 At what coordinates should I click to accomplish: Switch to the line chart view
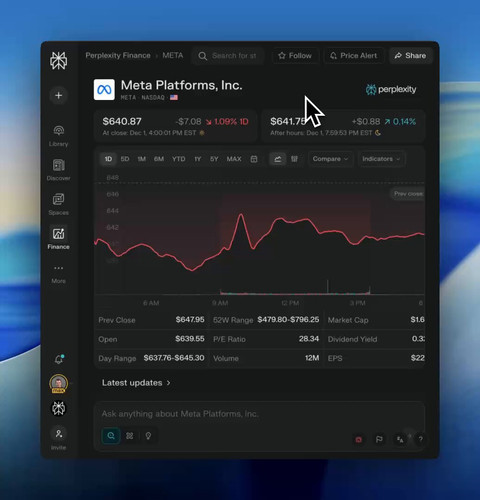pyautogui.click(x=278, y=159)
